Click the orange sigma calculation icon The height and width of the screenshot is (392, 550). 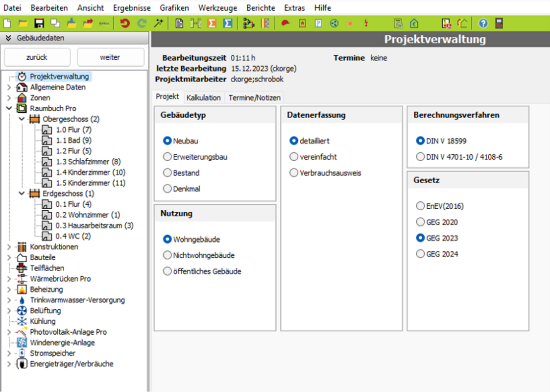point(212,23)
